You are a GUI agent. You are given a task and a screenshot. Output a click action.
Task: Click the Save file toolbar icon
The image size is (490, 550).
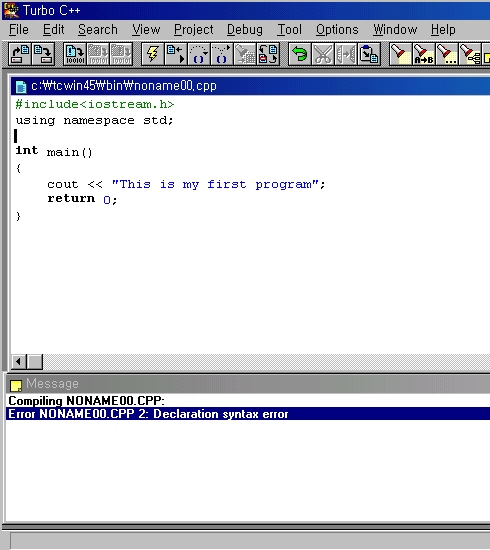click(43, 55)
